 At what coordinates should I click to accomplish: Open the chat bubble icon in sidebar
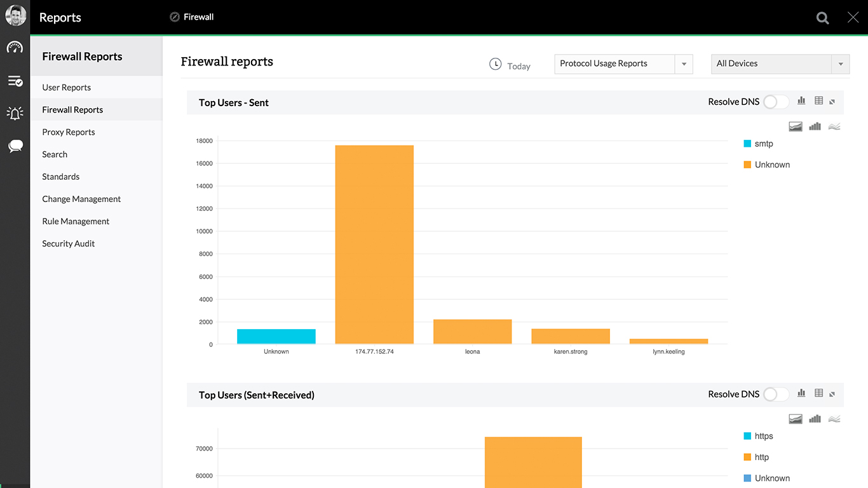click(15, 147)
